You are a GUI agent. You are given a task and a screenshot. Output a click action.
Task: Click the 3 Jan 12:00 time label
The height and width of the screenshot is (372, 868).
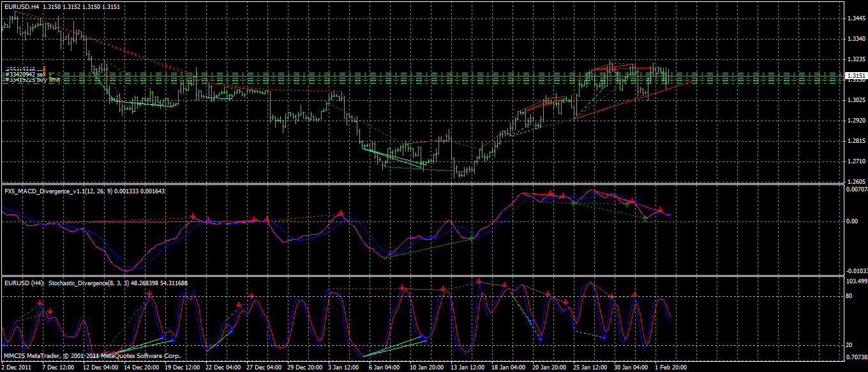click(345, 368)
